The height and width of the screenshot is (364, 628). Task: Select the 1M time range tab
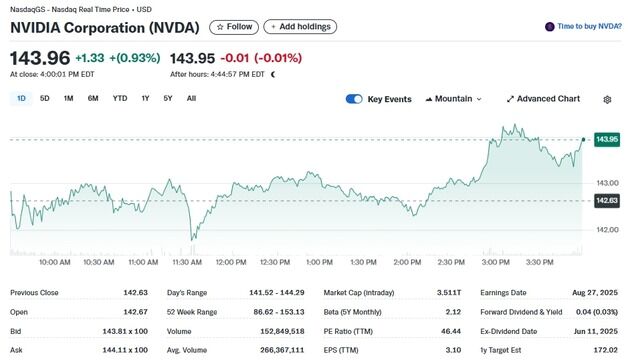(x=68, y=99)
